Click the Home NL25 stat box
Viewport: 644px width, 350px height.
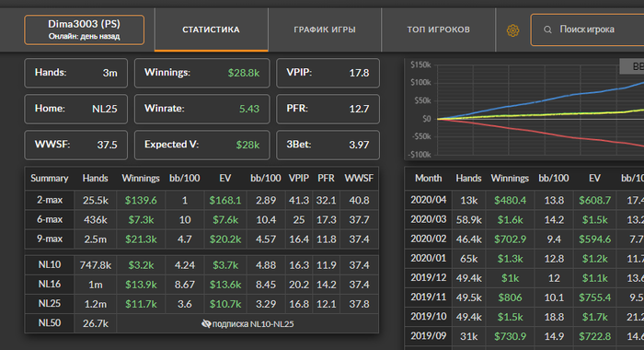click(x=76, y=109)
